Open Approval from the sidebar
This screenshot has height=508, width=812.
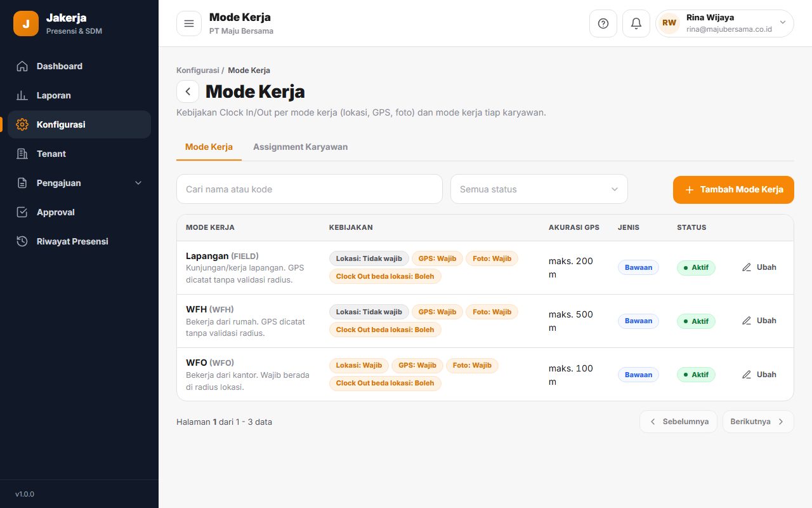(x=79, y=212)
